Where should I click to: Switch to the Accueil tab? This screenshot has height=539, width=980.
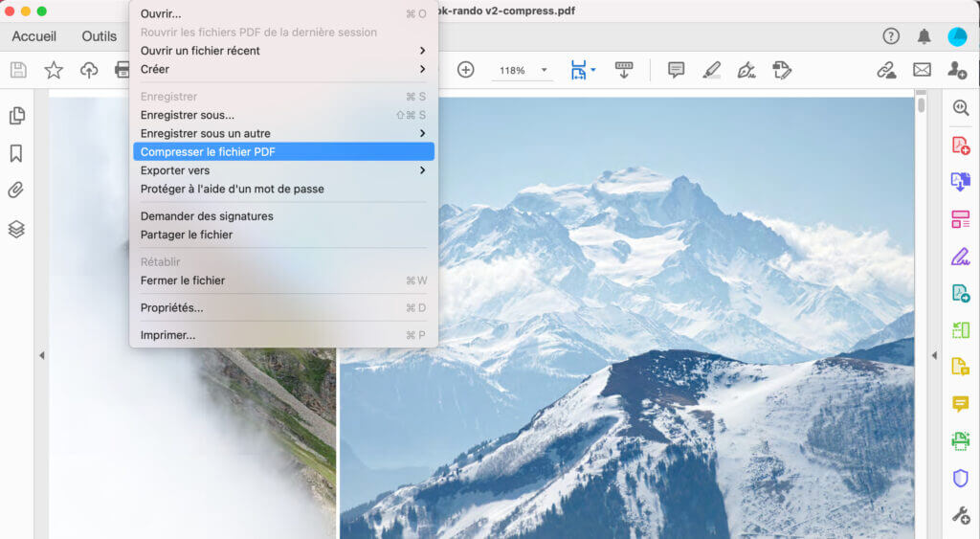click(33, 36)
